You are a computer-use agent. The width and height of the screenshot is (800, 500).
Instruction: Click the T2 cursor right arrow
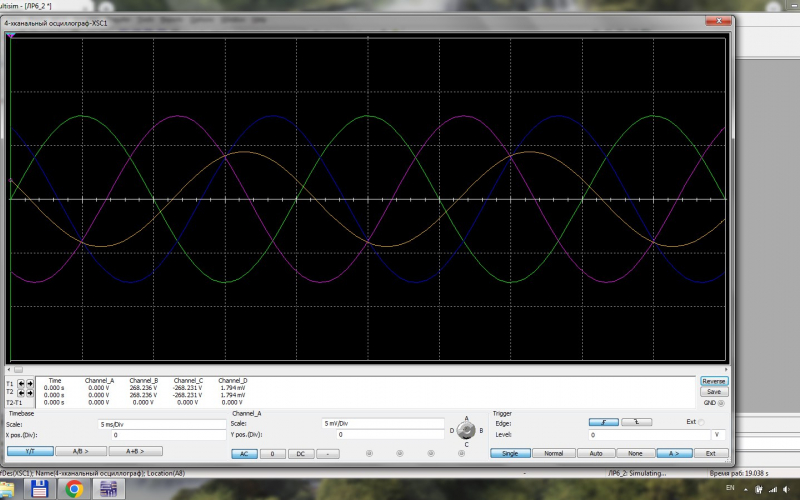point(30,393)
